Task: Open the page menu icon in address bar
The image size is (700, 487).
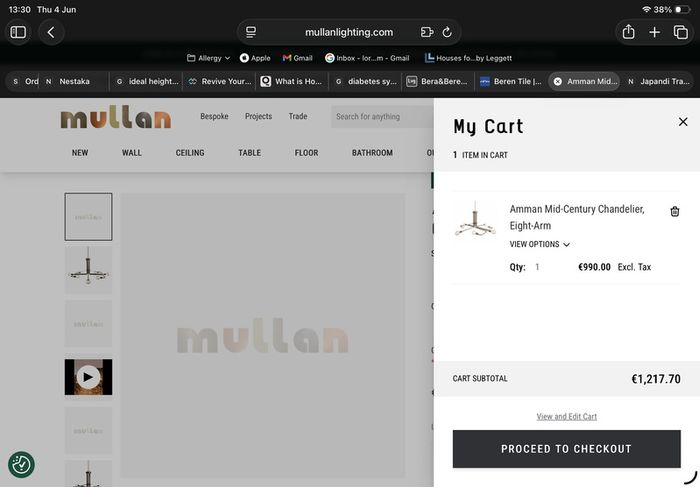Action: (251, 32)
